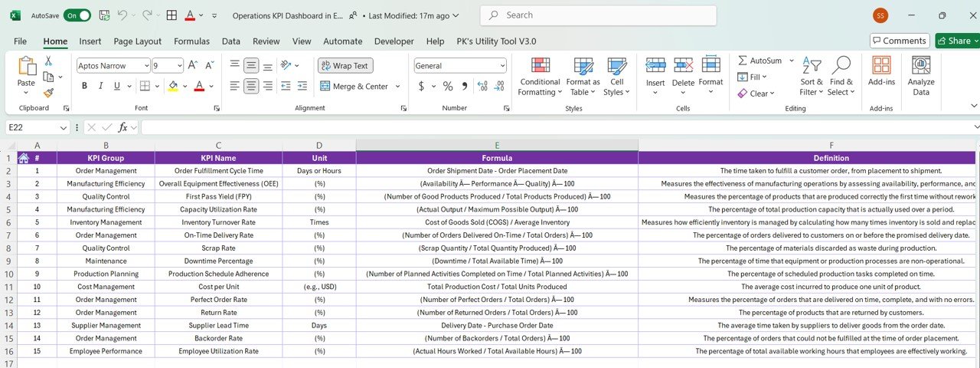
Task: Select the Format Painter brush icon
Action: [x=48, y=93]
